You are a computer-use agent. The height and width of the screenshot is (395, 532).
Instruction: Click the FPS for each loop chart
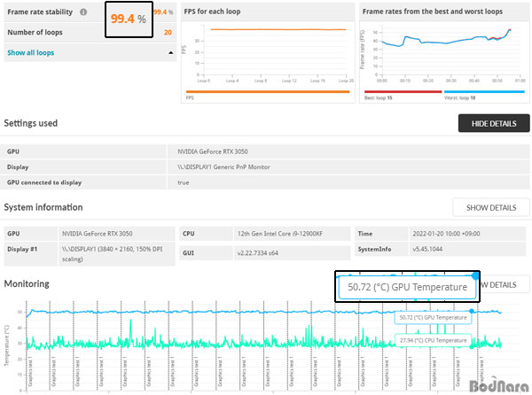click(x=268, y=53)
